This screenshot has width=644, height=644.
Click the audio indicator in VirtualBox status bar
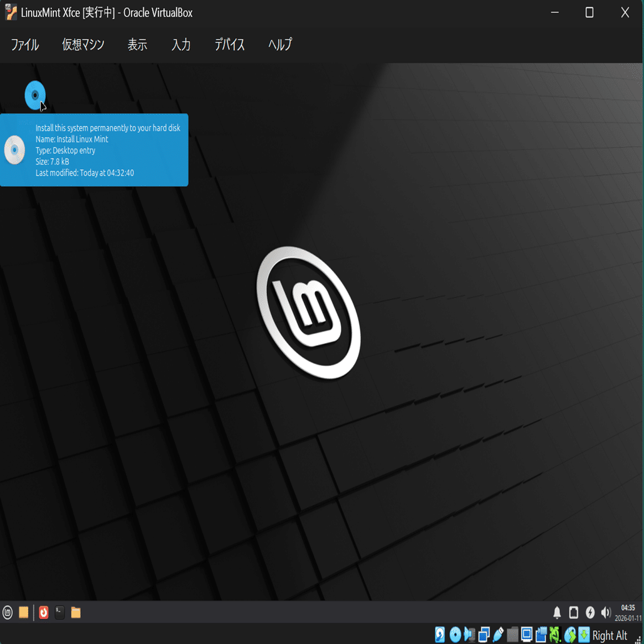point(469,635)
